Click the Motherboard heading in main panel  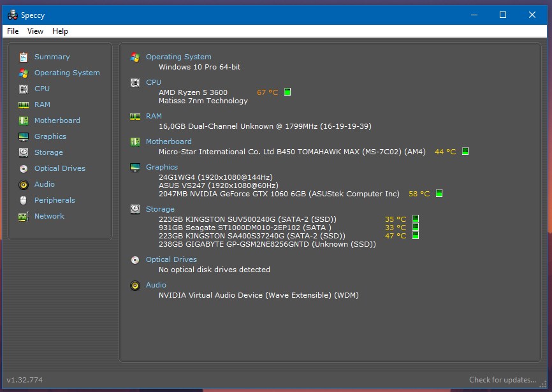[169, 142]
